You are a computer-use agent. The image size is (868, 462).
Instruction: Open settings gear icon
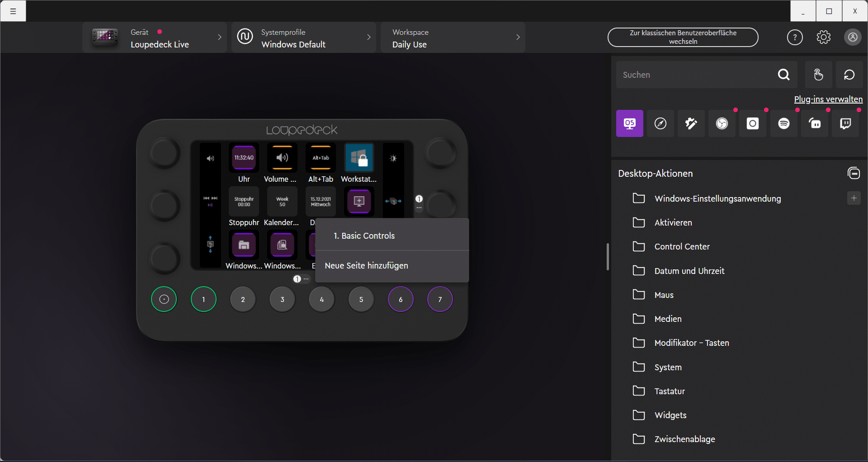824,37
